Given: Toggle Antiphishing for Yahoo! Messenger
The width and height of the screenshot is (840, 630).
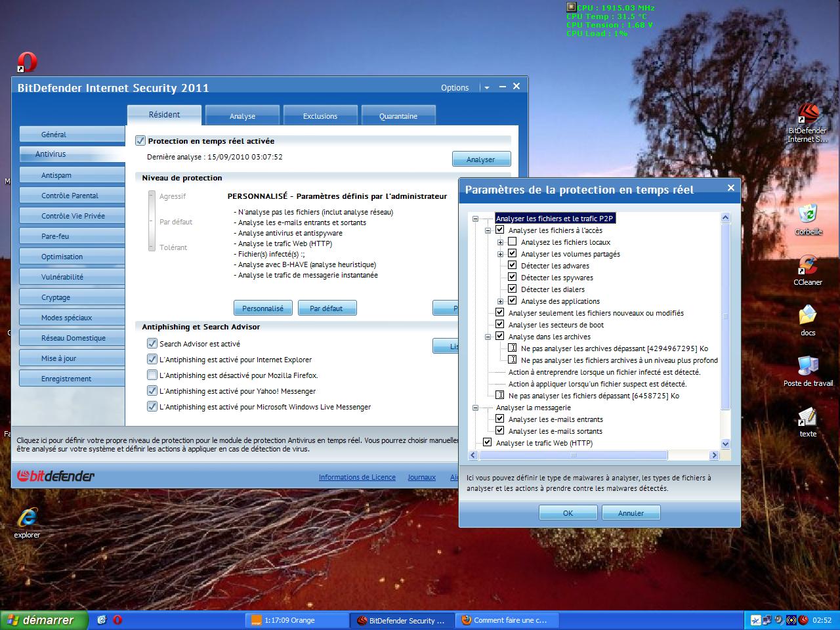Looking at the screenshot, I should coord(152,390).
